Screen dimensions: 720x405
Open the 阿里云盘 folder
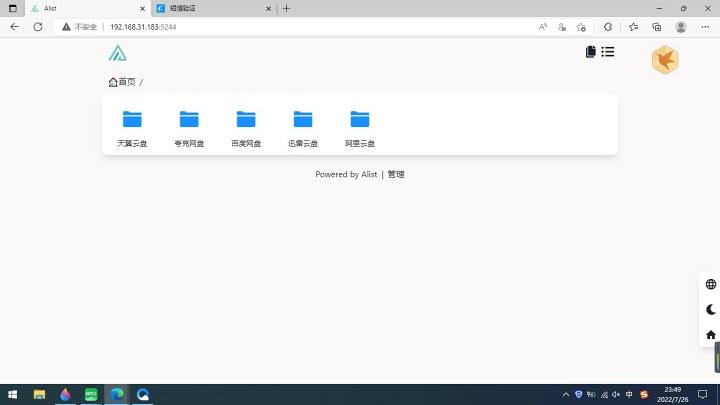point(360,129)
